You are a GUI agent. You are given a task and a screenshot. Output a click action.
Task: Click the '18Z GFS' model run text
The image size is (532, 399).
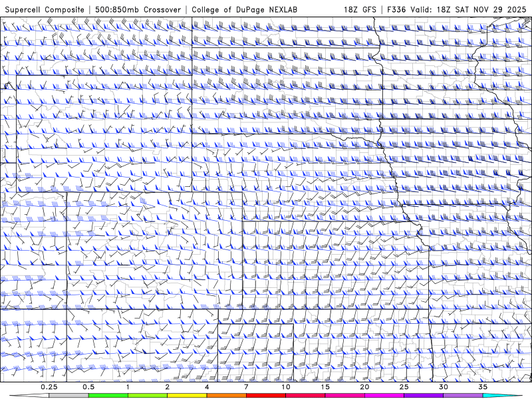coord(360,9)
